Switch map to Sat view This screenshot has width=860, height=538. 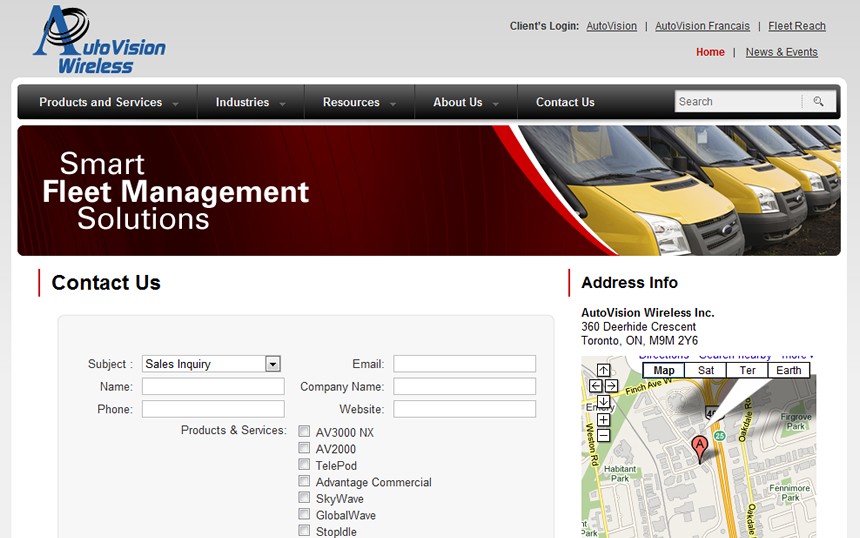(706, 370)
